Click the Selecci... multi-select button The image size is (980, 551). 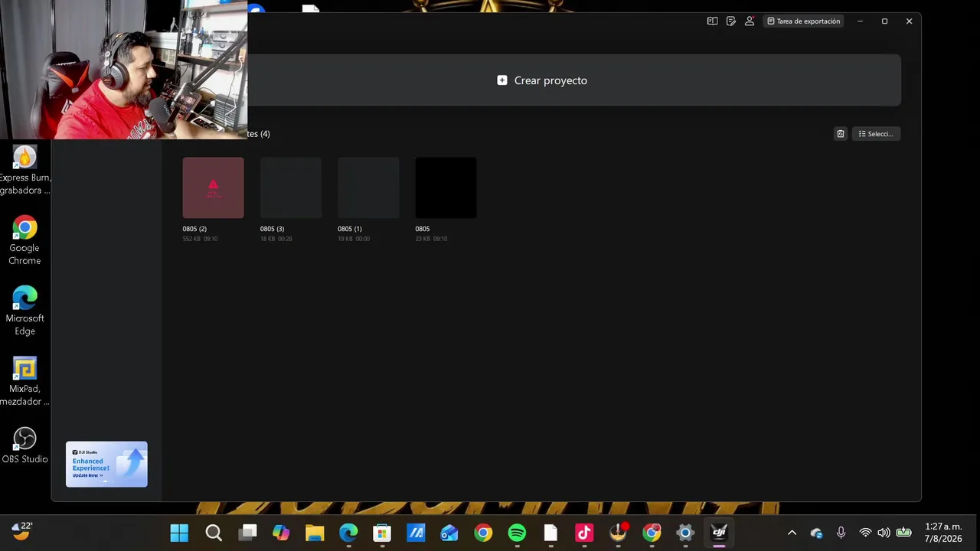point(877,134)
